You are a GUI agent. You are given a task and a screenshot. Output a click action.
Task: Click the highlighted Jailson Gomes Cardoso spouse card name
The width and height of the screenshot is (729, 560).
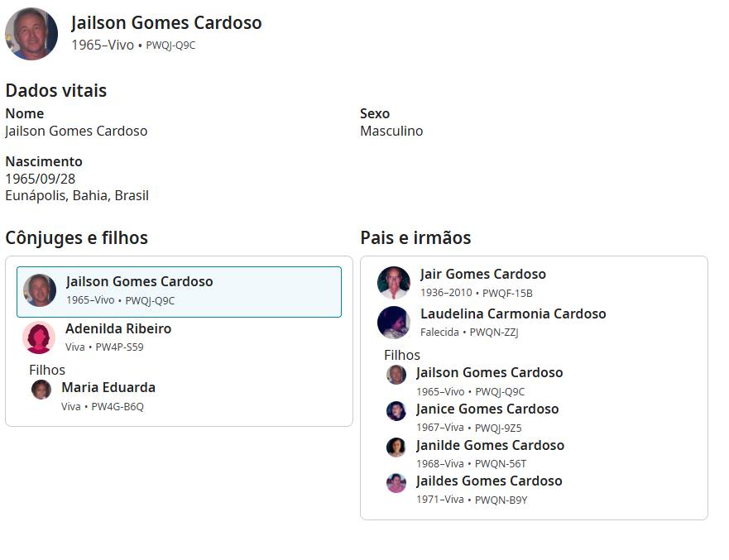point(139,282)
